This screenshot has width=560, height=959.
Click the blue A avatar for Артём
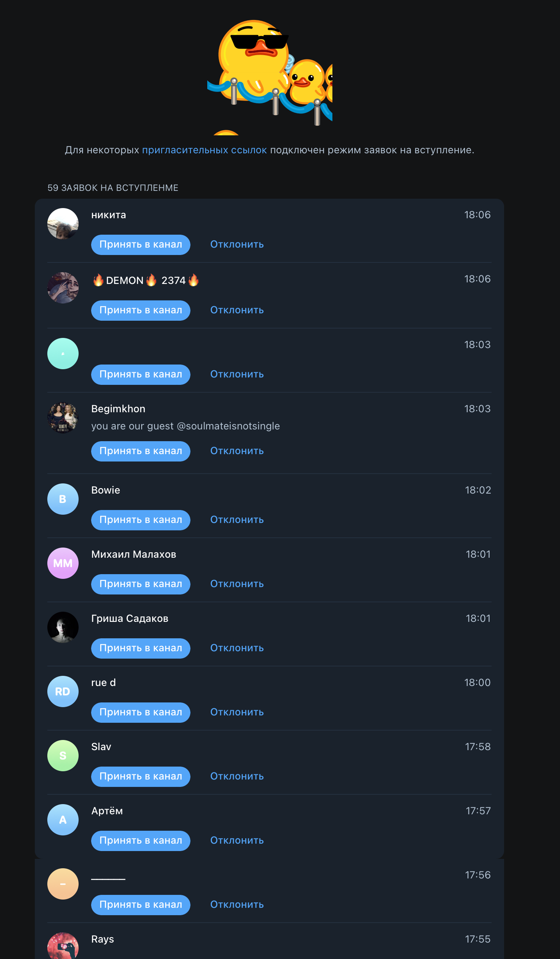pos(63,820)
